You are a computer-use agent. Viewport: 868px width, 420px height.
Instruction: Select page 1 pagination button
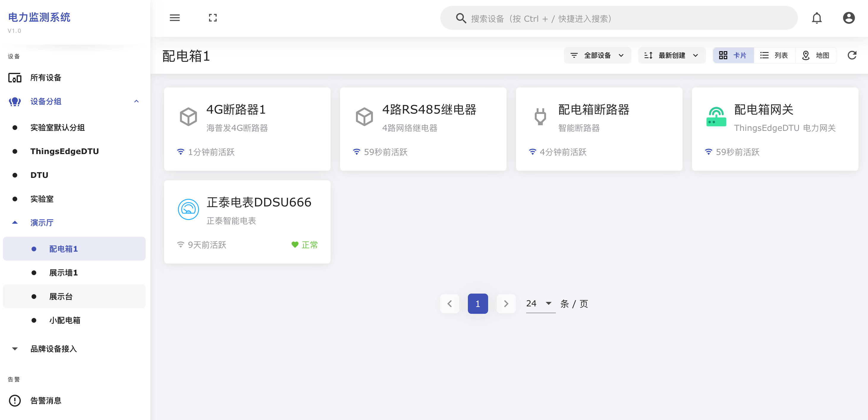(x=477, y=304)
